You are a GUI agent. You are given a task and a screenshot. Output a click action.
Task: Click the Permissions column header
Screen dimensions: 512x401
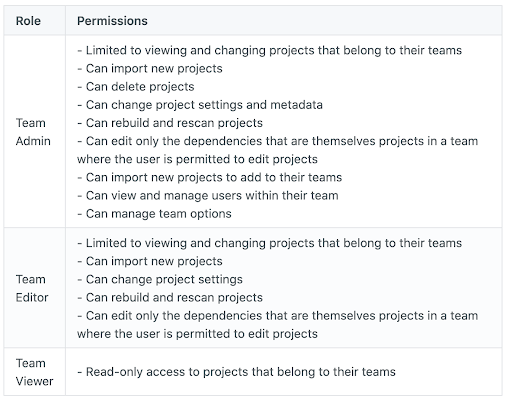click(x=112, y=21)
